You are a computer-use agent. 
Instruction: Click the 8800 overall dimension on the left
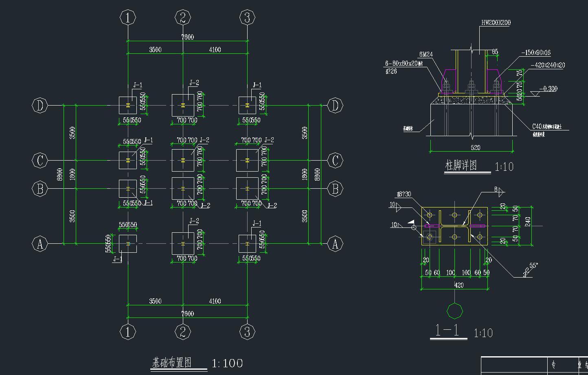(x=60, y=174)
